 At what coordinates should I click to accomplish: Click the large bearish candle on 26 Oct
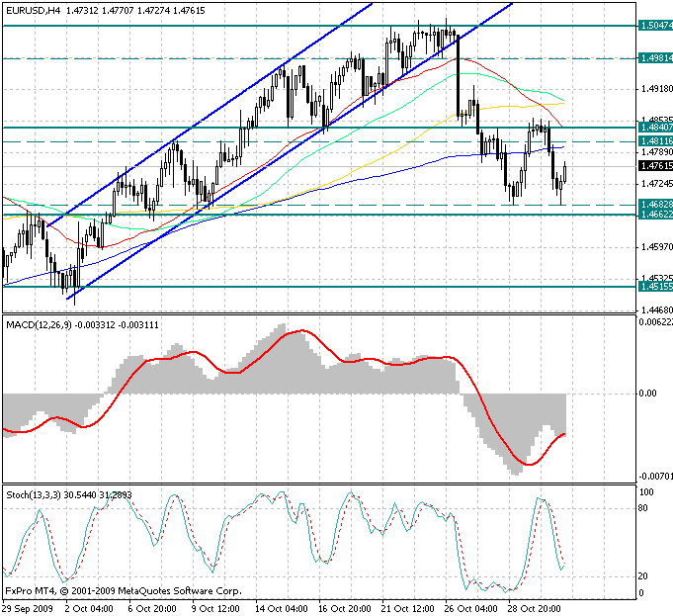point(458,76)
